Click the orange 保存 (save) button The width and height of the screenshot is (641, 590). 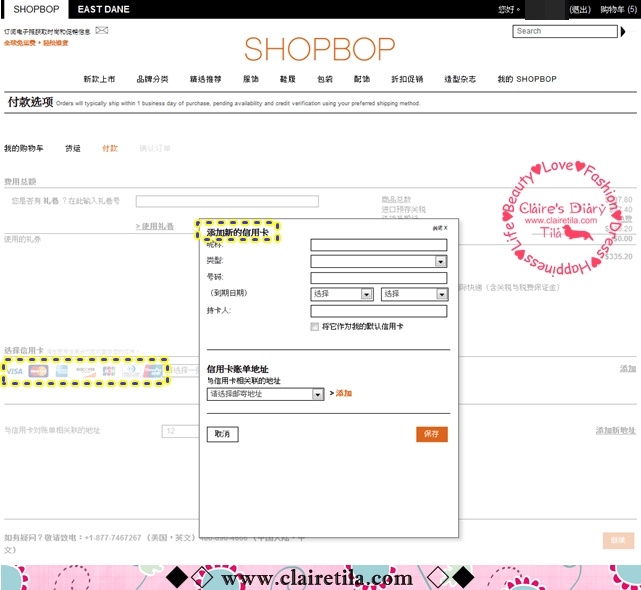pos(432,434)
